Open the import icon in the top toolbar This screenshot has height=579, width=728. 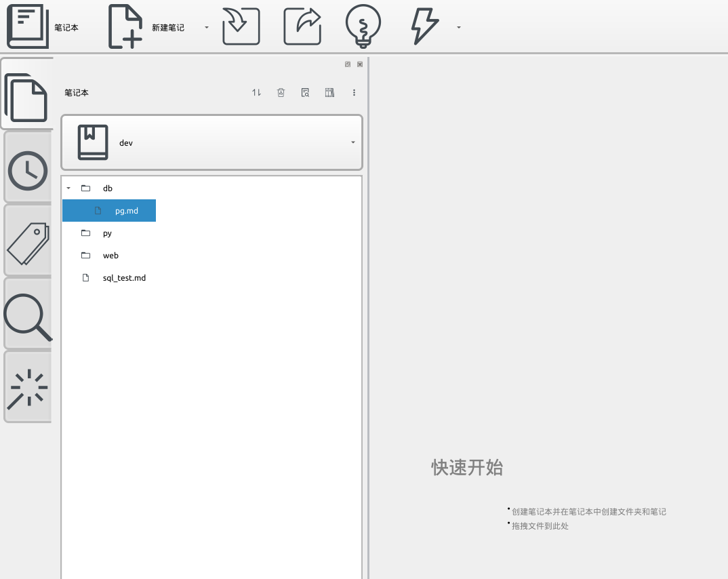tap(241, 26)
